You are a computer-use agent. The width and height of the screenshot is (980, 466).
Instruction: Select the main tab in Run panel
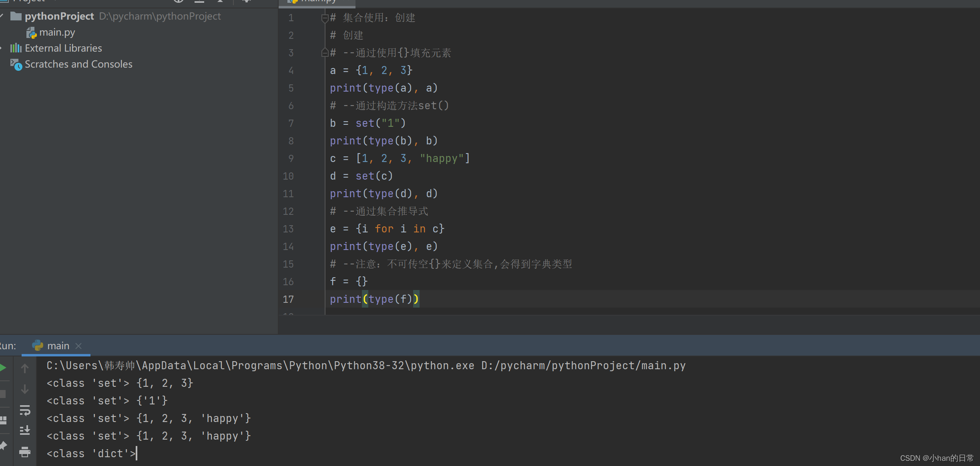pos(58,346)
